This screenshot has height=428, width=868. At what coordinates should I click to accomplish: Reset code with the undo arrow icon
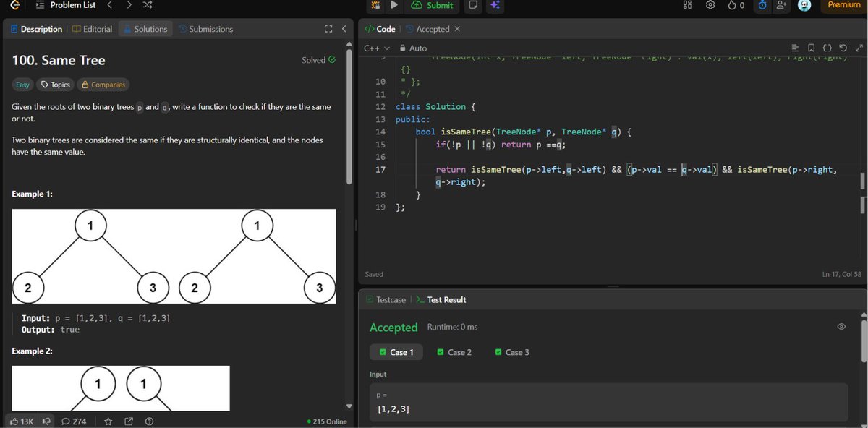pyautogui.click(x=843, y=48)
